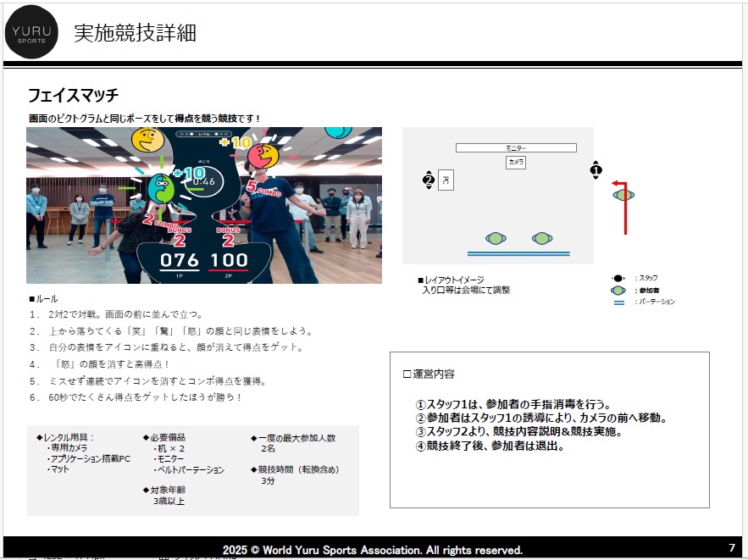Select the モニター box in the layout diagram
The image size is (748, 560).
[x=516, y=148]
